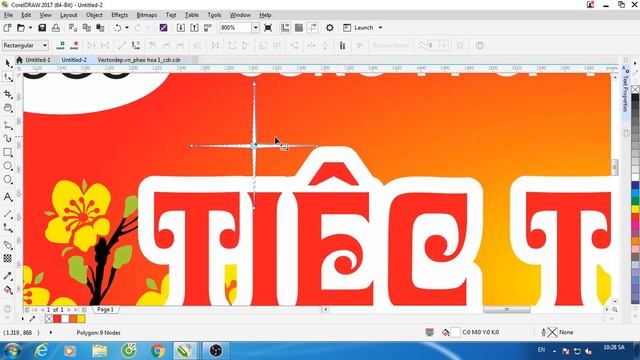The image size is (640, 360).
Task: Open the OBS Studio taskbar icon
Action: point(216,351)
